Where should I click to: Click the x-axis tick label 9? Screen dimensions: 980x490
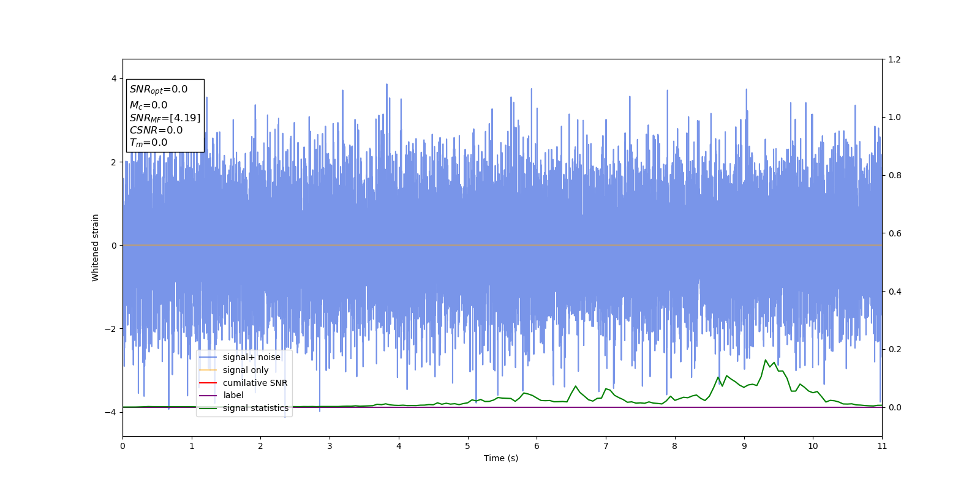[744, 446]
